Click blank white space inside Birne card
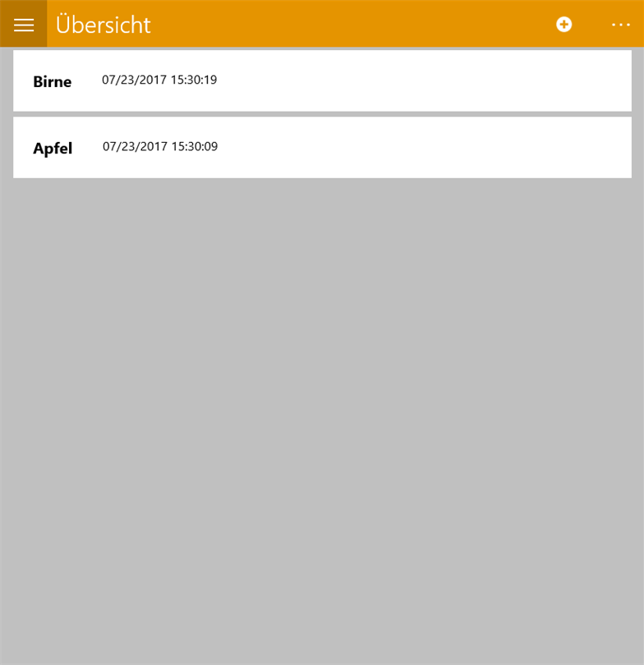The height and width of the screenshot is (665, 644). 424,80
